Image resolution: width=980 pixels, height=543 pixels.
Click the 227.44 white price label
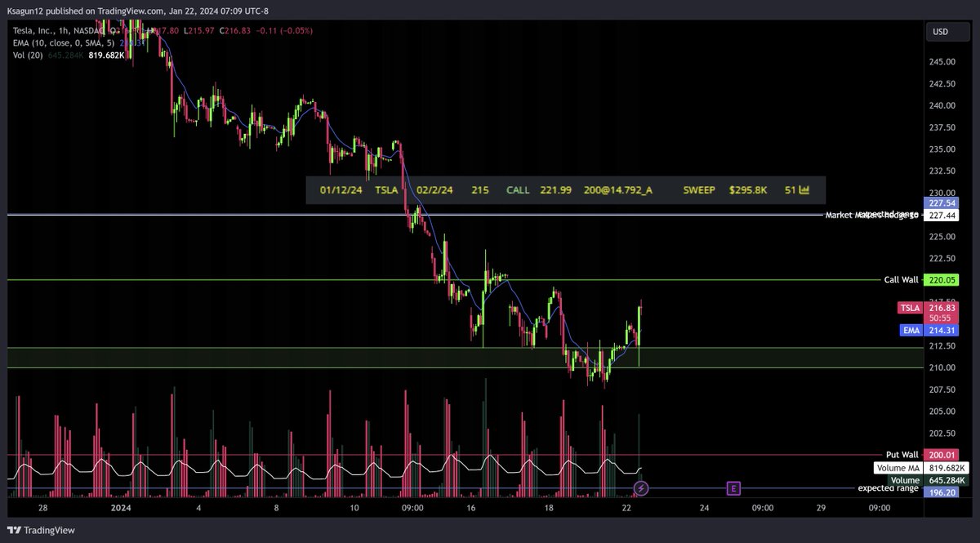(941, 216)
